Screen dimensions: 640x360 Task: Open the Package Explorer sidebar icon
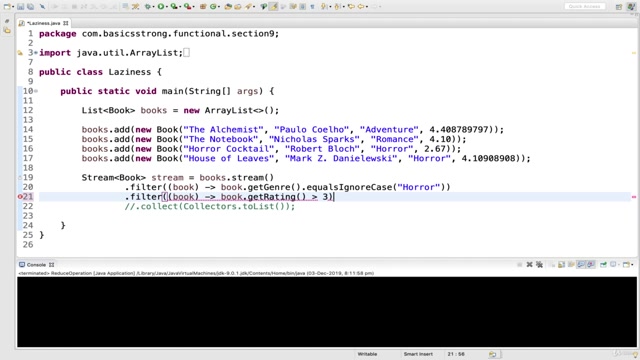[7, 31]
